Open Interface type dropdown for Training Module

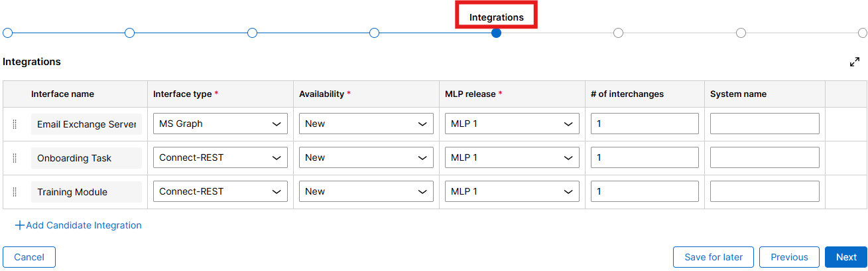point(220,191)
